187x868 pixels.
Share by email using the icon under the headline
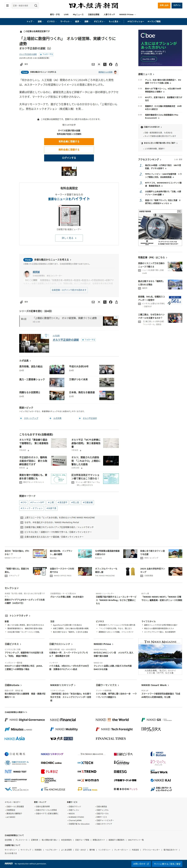[93, 64]
